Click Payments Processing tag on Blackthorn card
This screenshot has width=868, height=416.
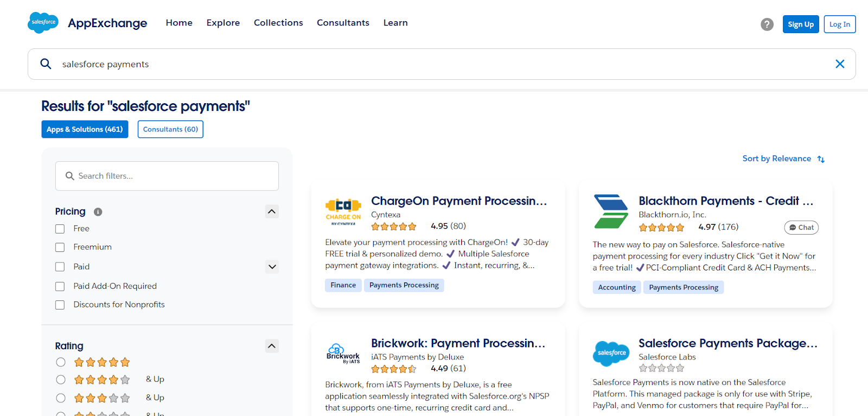[x=684, y=287]
